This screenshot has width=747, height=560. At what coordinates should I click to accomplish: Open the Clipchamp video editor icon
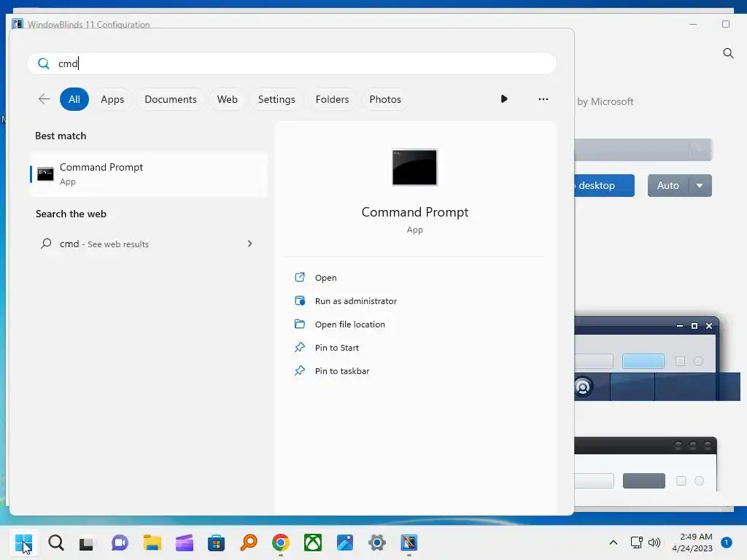[x=185, y=542]
